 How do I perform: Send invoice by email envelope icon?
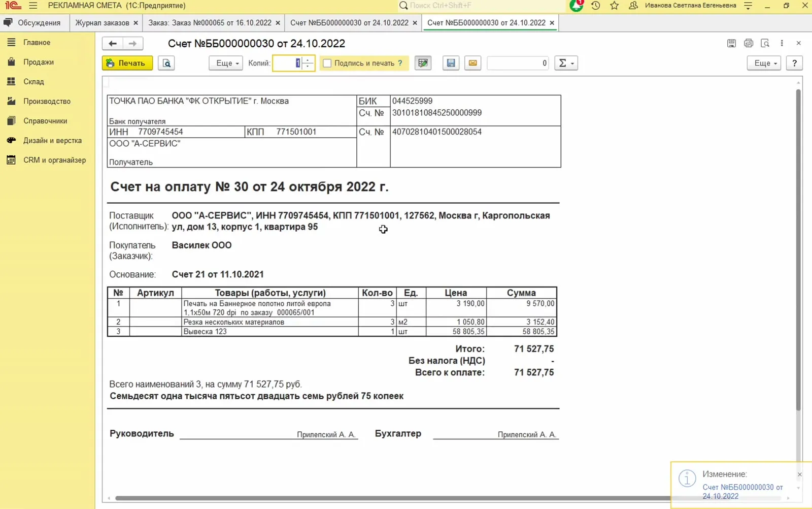click(472, 63)
